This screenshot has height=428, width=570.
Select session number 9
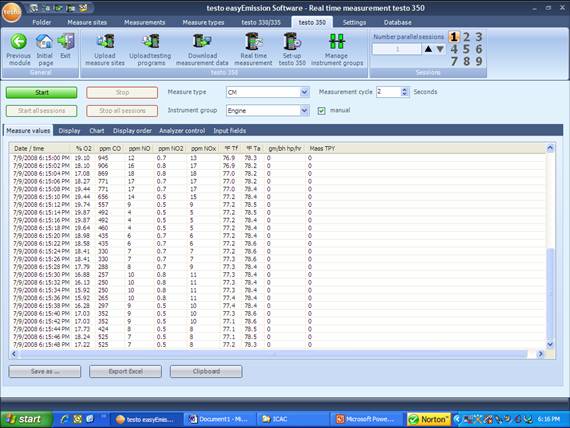coord(479,61)
